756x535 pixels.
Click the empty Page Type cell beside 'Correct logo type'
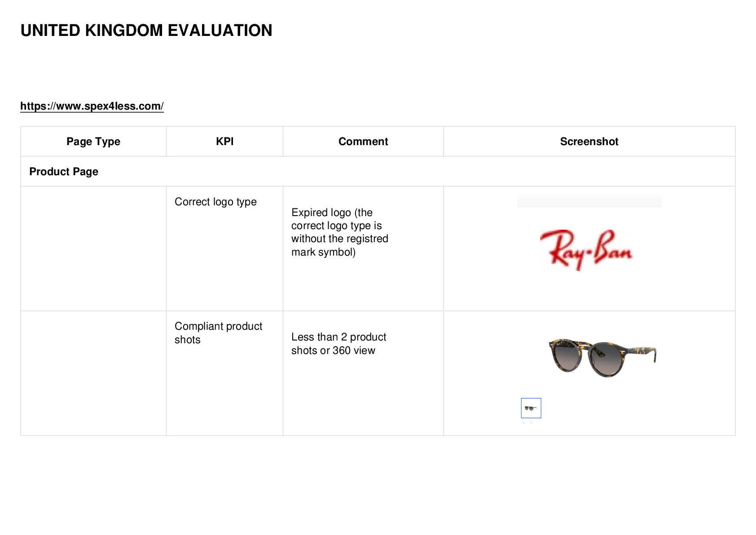(x=93, y=248)
